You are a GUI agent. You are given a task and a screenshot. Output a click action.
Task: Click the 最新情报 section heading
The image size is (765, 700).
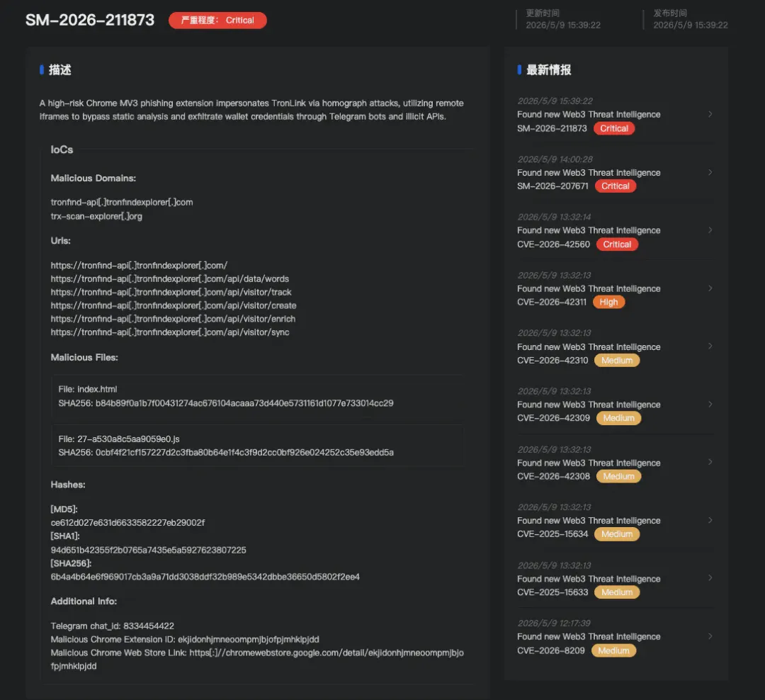[548, 70]
